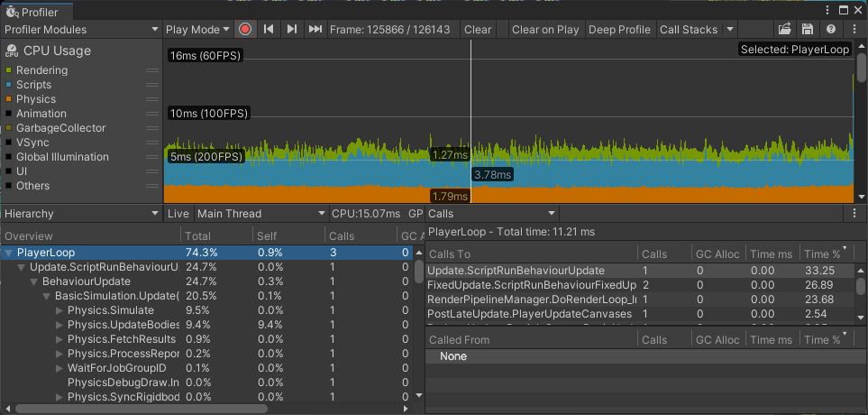Click the CPU Usage module icon
The height and width of the screenshot is (415, 868).
(11, 51)
